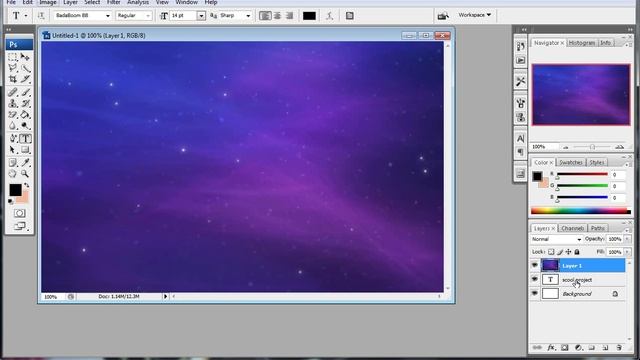Toggle lock transparent pixels
Viewport: 640px width, 360px height.
point(551,252)
